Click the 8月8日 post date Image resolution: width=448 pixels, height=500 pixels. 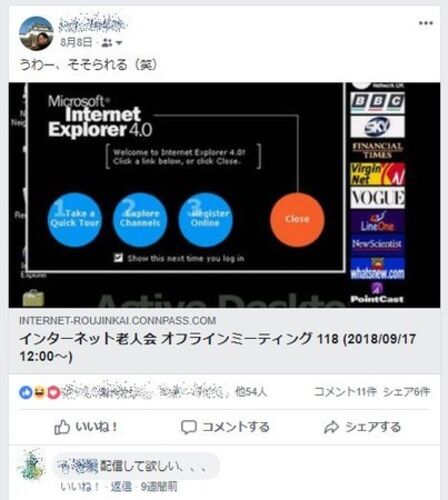tap(76, 42)
